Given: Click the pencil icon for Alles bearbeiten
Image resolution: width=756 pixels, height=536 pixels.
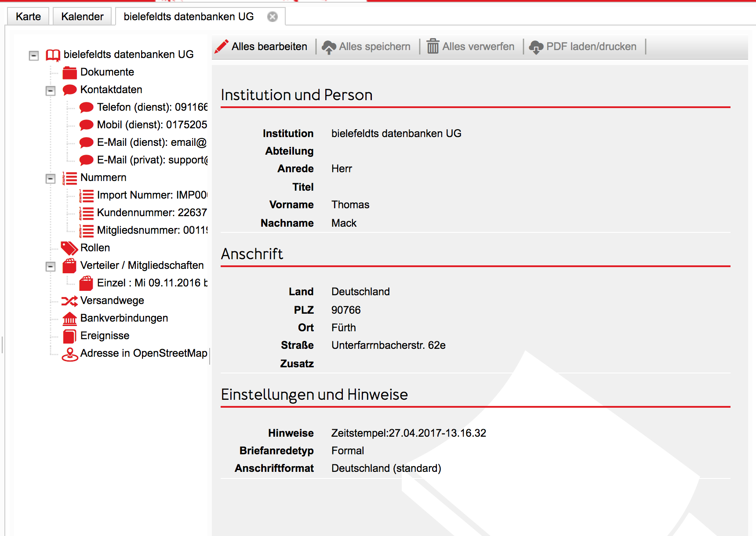Looking at the screenshot, I should [222, 47].
